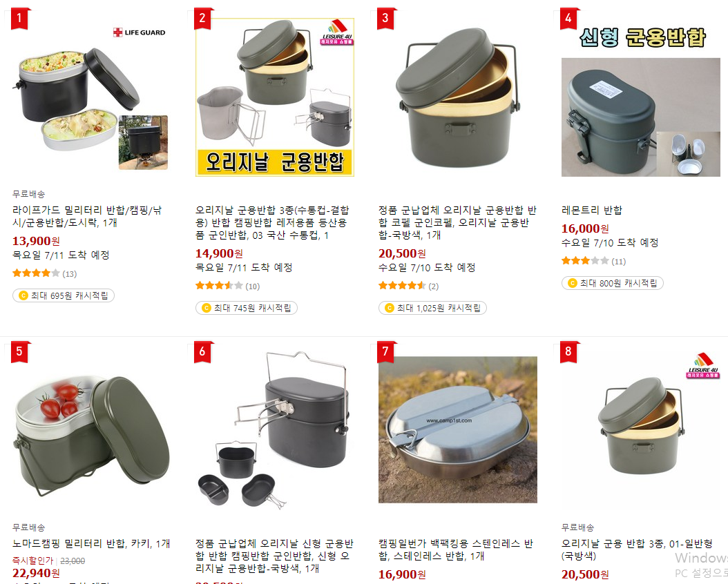
Task: Open 캠핑일번가 백패킹용 스테인레스 반합 title
Action: click(x=455, y=549)
